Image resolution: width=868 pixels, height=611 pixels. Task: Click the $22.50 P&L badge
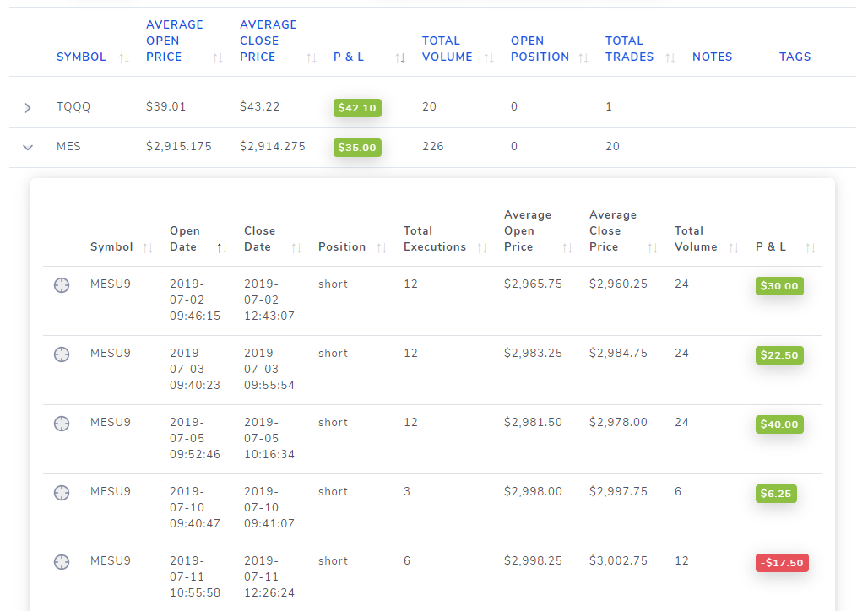pos(779,355)
